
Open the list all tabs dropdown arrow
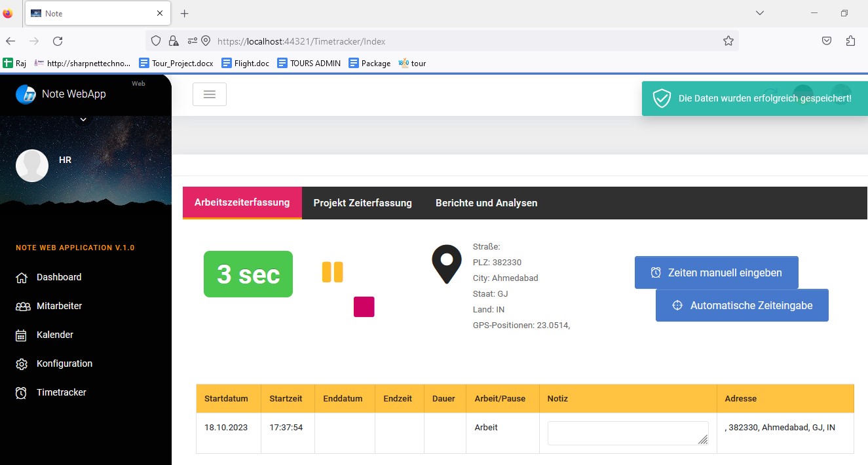coord(760,13)
